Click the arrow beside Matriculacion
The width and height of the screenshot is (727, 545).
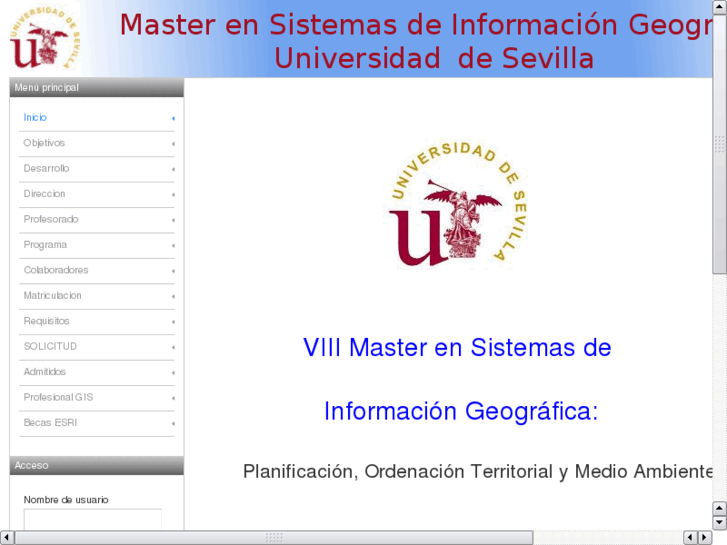(x=173, y=297)
